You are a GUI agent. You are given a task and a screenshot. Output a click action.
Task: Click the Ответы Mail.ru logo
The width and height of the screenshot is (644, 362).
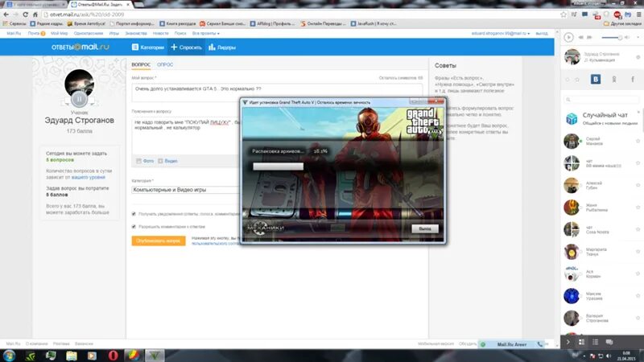pyautogui.click(x=80, y=47)
